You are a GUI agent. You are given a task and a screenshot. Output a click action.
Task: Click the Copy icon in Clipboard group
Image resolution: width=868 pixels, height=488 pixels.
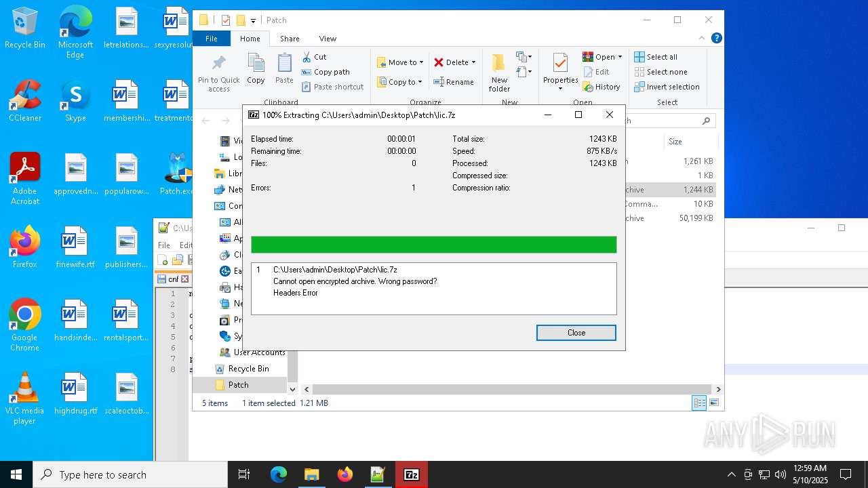pos(256,69)
